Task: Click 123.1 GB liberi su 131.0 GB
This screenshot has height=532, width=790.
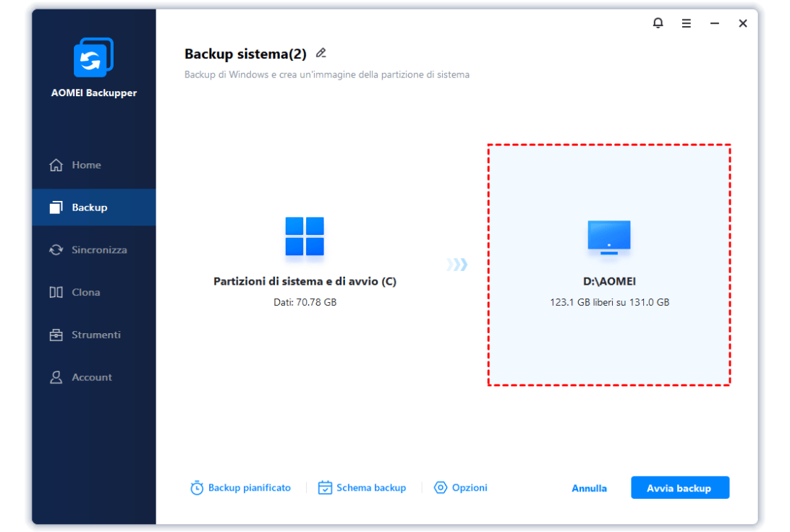Action: [609, 302]
